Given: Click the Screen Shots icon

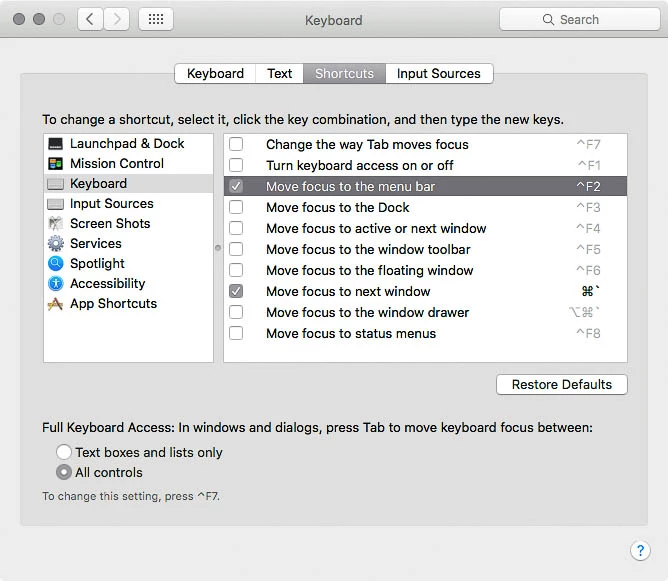Looking at the screenshot, I should [55, 224].
